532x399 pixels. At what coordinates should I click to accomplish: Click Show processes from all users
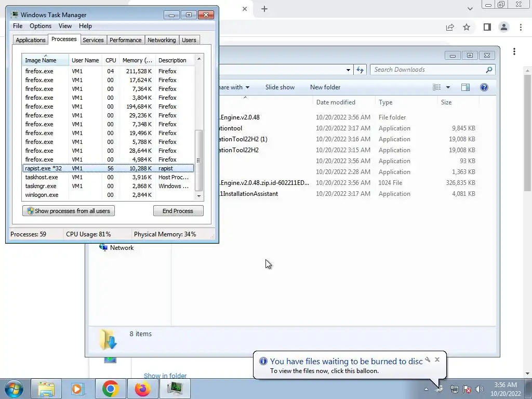69,211
